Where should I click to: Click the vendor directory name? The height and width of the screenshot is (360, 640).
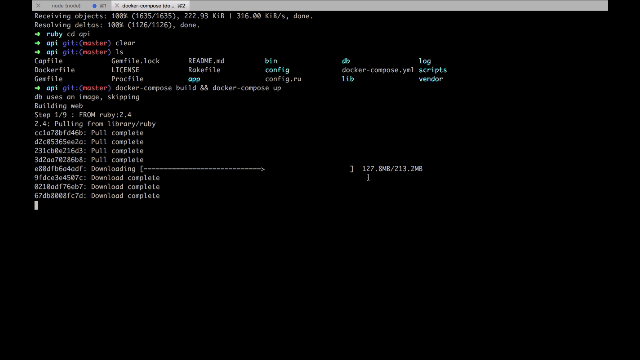pyautogui.click(x=431, y=79)
